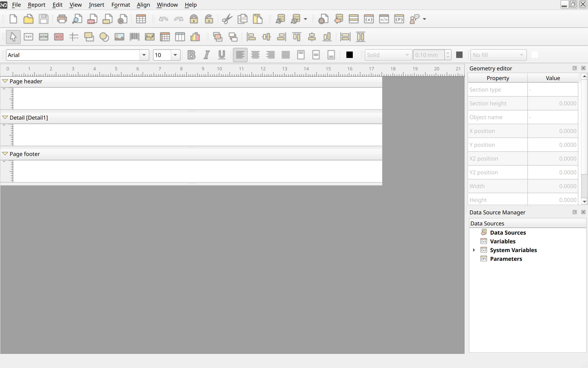Open the Report menu
588x368 pixels.
point(37,5)
